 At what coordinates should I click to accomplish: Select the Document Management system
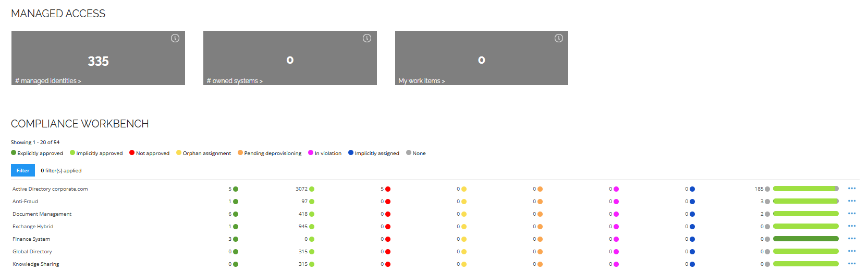[x=42, y=214]
